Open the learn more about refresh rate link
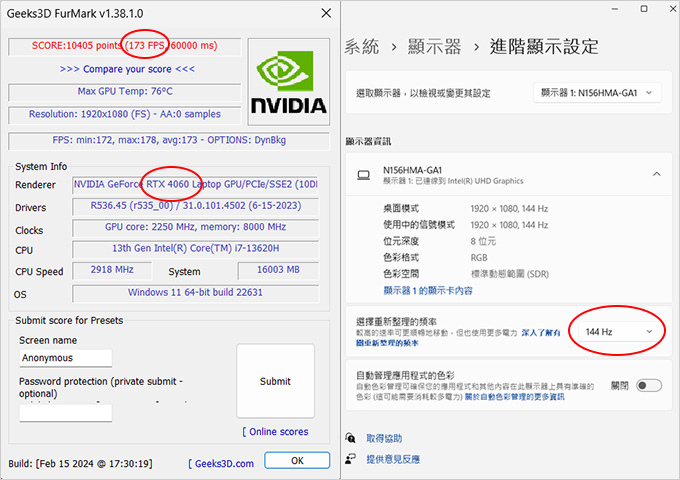The height and width of the screenshot is (480, 680). 458,338
